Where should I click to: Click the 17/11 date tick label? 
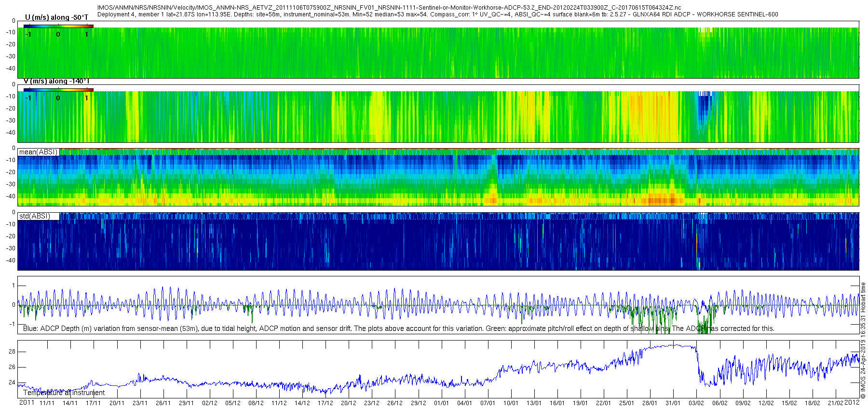93,403
